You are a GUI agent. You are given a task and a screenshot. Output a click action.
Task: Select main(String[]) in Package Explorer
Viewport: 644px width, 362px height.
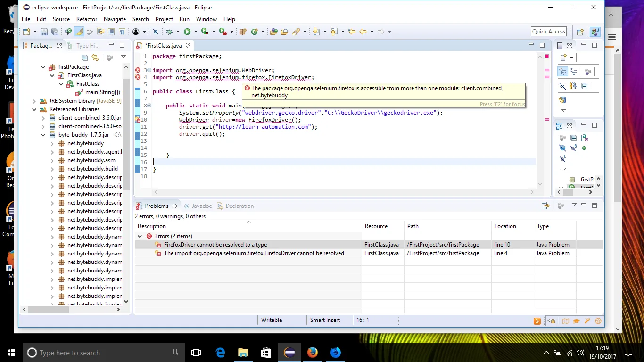coord(102,92)
